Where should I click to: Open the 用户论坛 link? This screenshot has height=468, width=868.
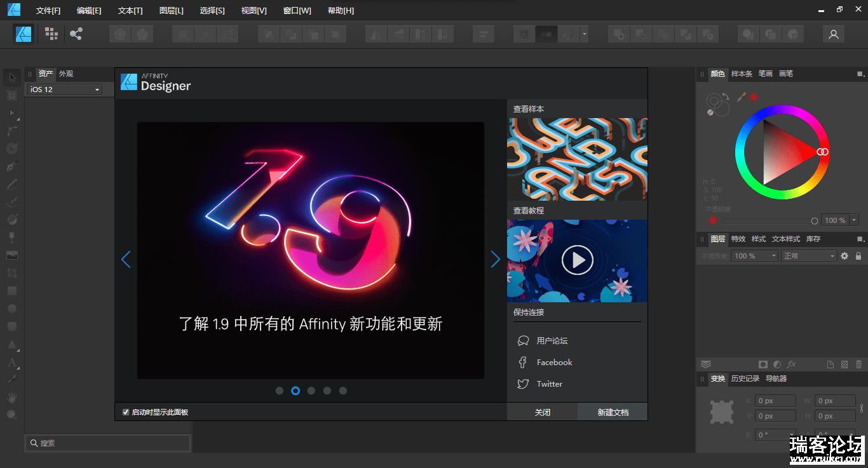(552, 341)
